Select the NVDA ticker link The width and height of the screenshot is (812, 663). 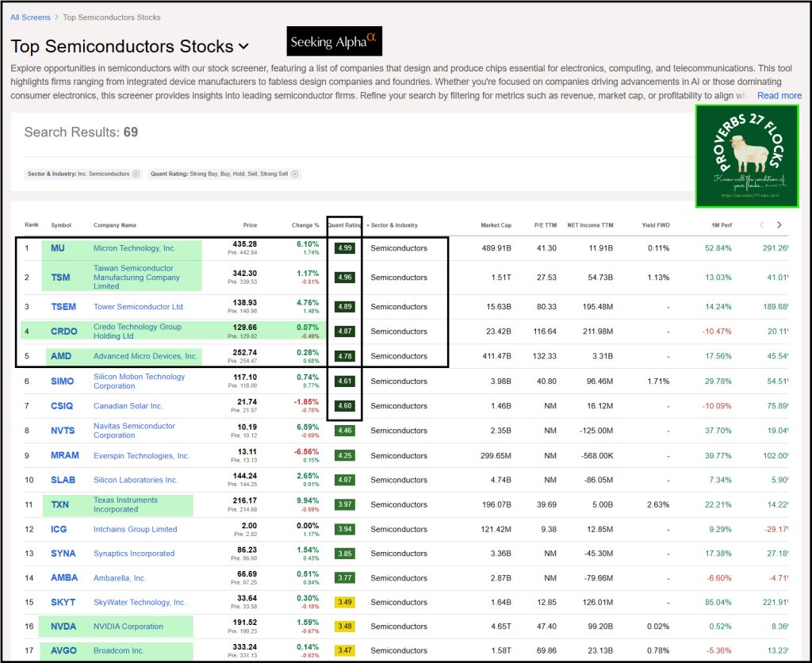click(x=63, y=627)
